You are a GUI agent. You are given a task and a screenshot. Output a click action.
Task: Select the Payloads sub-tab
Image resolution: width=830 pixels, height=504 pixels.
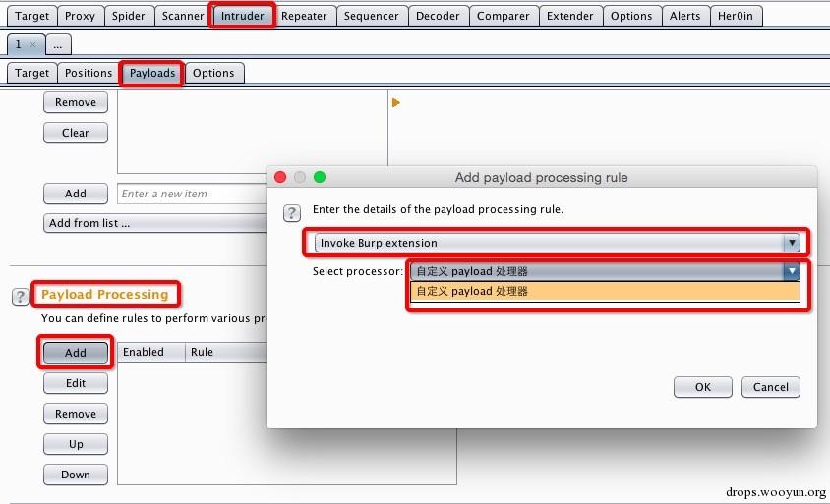coord(151,73)
